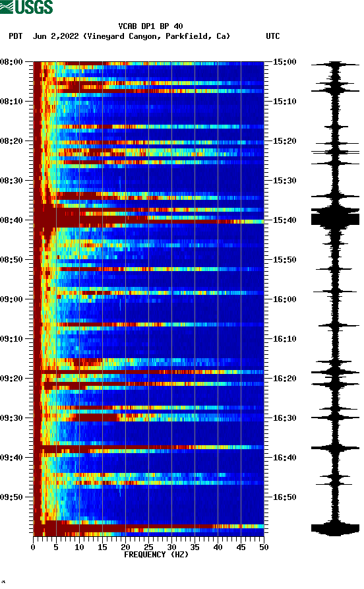Click the 30 Hz frequency tick label
The height and width of the screenshot is (589, 364).
pyautogui.click(x=171, y=547)
